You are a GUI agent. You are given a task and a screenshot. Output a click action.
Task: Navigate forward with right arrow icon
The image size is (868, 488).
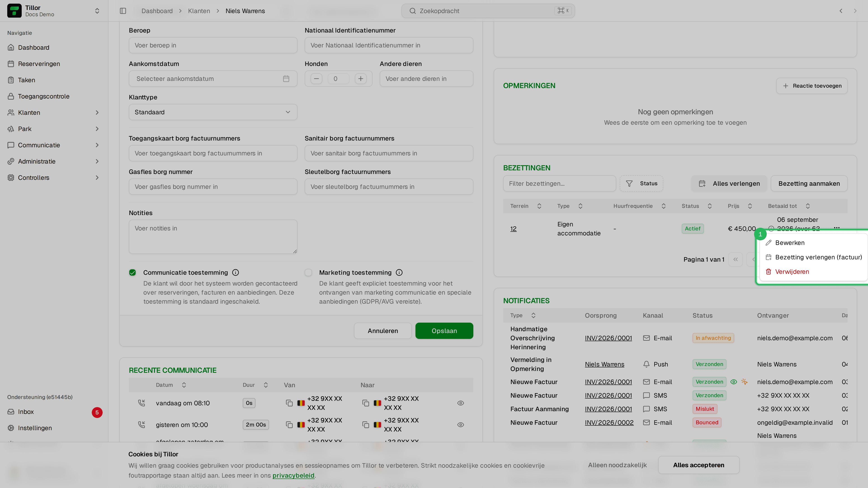pos(855,11)
